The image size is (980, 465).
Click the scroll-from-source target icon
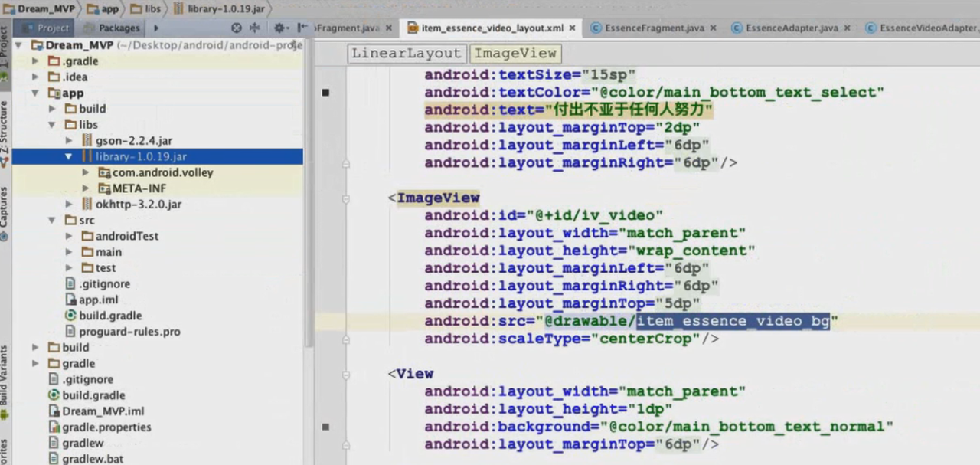(237, 28)
